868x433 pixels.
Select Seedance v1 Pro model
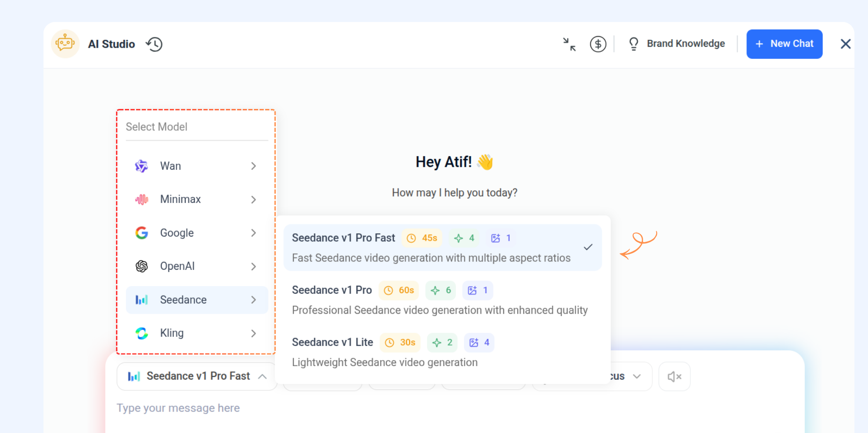442,300
